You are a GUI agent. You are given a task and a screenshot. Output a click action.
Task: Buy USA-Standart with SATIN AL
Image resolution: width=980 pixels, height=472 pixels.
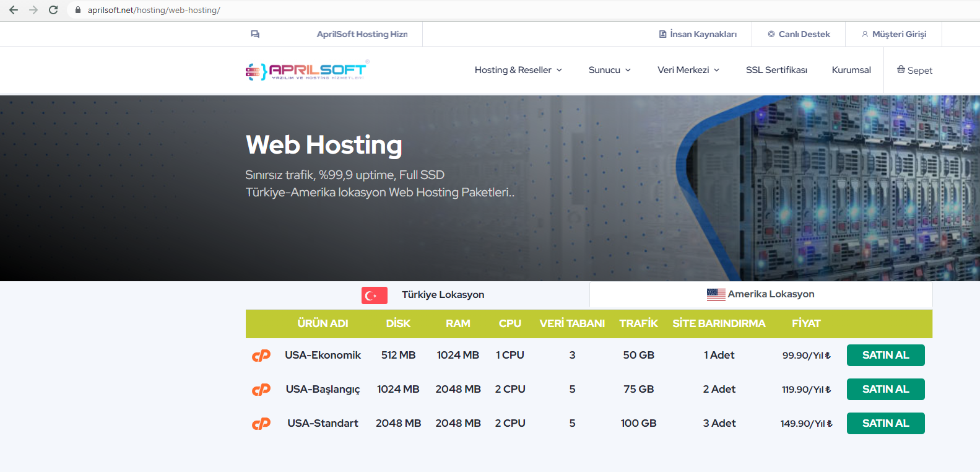[x=886, y=424]
